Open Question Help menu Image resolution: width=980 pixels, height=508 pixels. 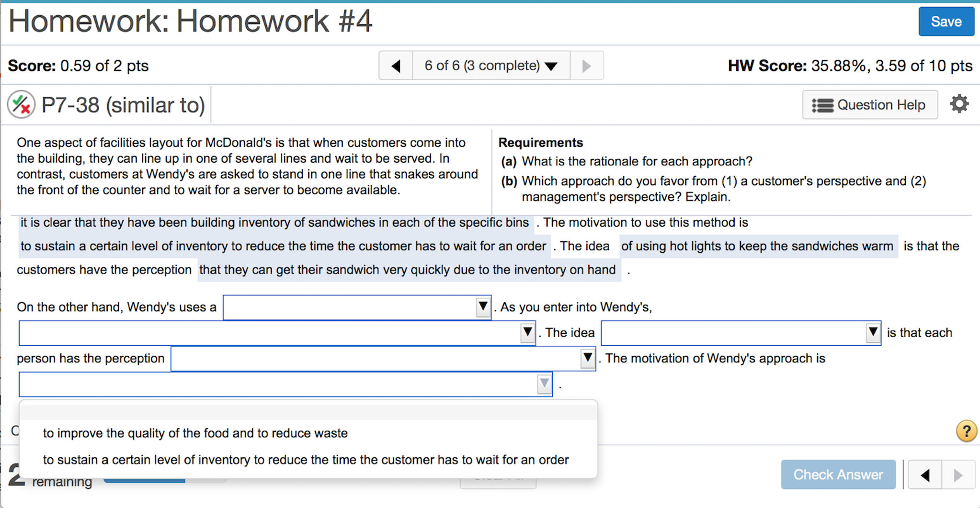tap(870, 105)
